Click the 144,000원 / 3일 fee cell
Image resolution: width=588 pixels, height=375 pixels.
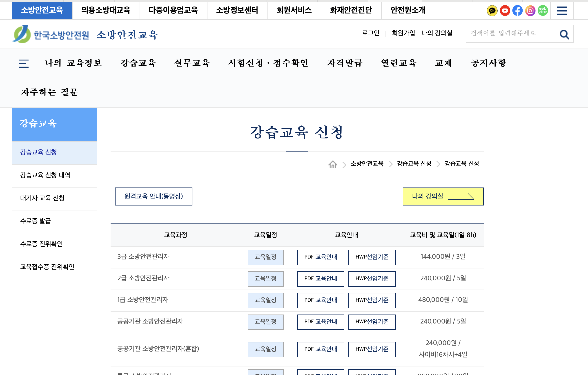point(443,257)
